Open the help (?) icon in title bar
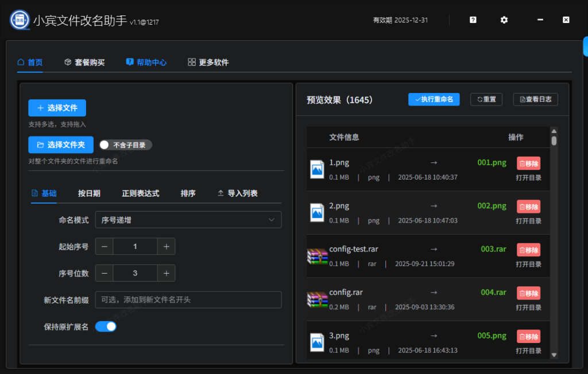Image resolution: width=588 pixels, height=374 pixels. coord(472,20)
